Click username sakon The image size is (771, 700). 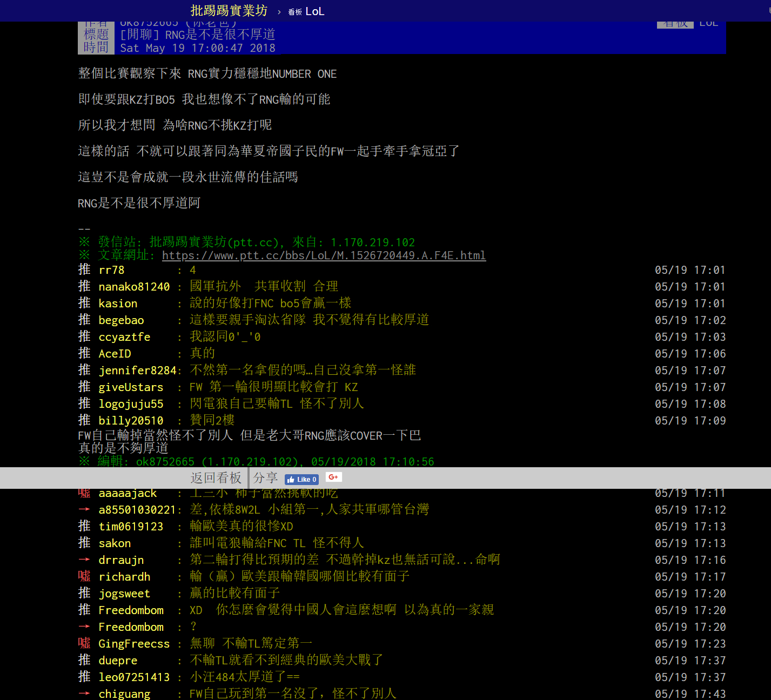tap(115, 543)
